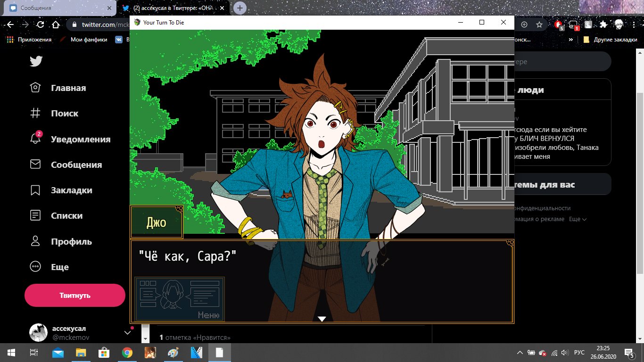Switch the РУС input language indicator
The image size is (644, 362).
tap(579, 353)
